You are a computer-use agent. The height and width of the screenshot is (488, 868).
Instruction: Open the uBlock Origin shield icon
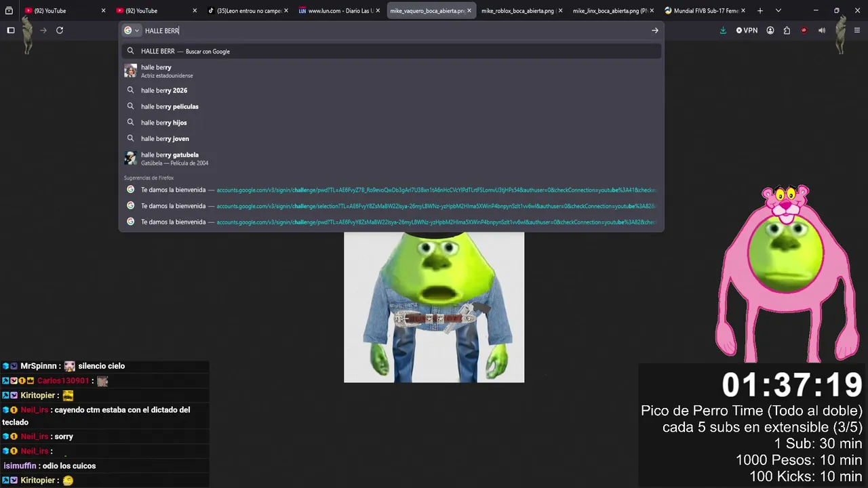tap(804, 30)
